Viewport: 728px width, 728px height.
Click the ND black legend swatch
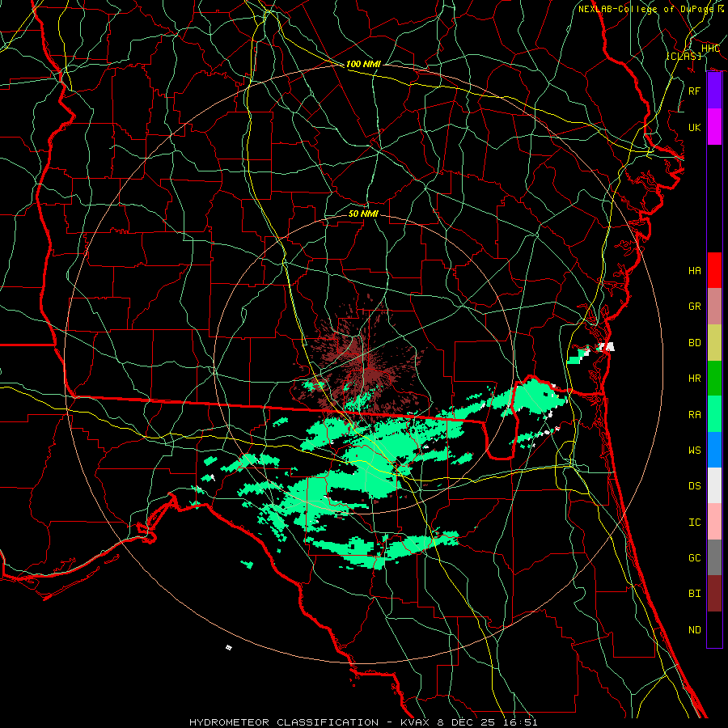[714, 629]
